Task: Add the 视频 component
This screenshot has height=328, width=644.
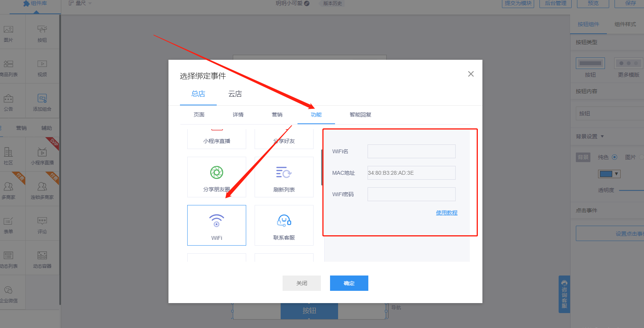Action: tap(42, 68)
